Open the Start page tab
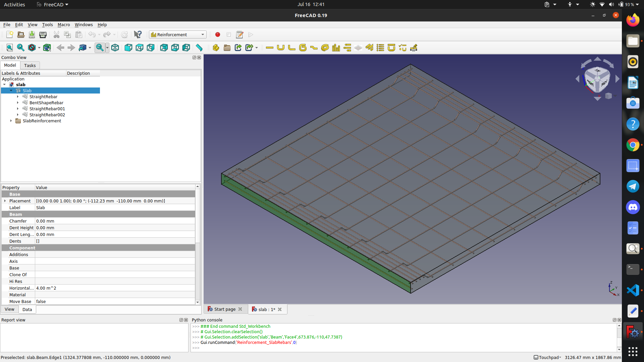Screen dimensions: 644x362 tap(224, 309)
